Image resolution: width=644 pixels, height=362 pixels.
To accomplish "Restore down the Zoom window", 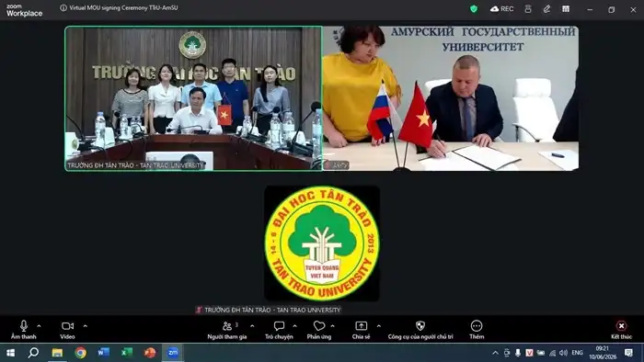I will 611,9.
